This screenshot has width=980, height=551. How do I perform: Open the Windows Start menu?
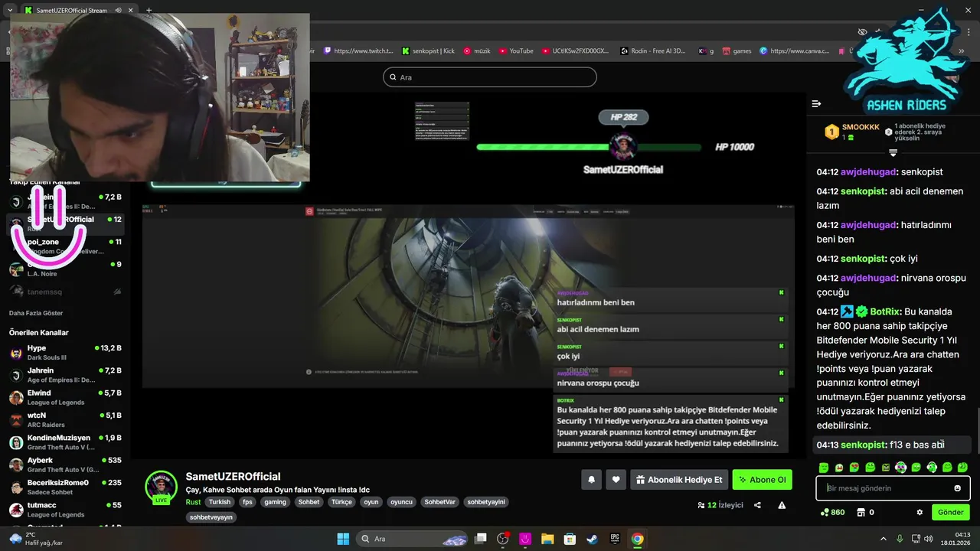click(x=343, y=539)
